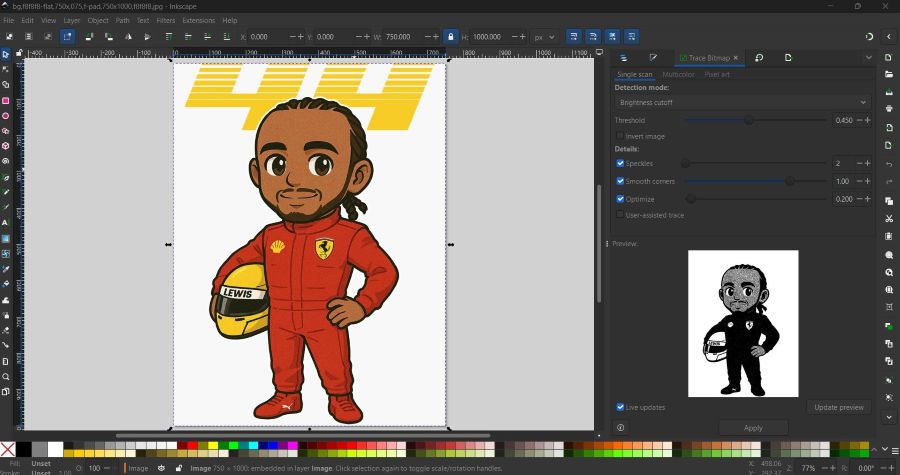Select the Mesh gradient tool
The image size is (900, 475).
pos(6,253)
